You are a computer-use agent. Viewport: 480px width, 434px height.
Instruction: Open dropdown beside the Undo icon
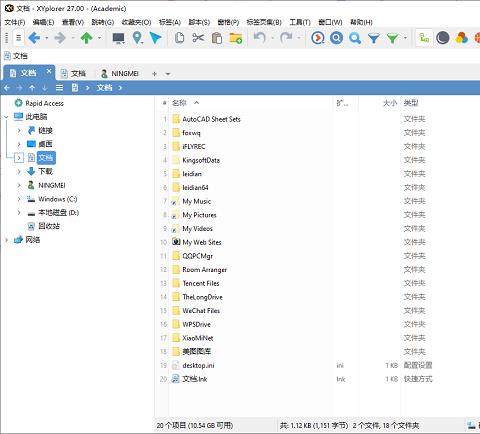[x=272, y=38]
